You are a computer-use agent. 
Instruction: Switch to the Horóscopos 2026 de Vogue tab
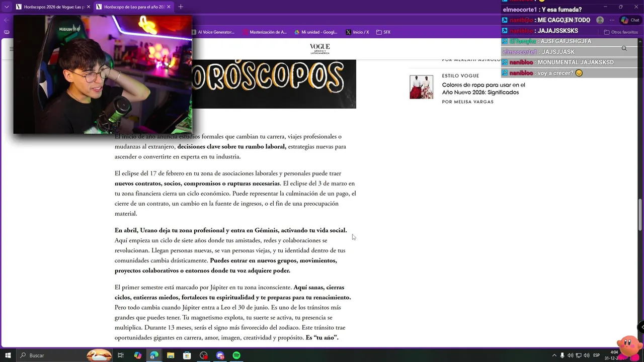tap(52, 7)
